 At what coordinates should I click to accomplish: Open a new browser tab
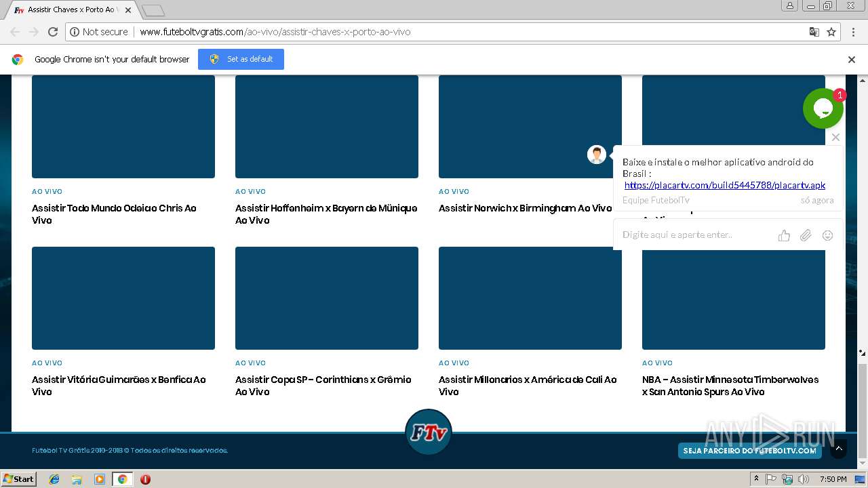[153, 10]
